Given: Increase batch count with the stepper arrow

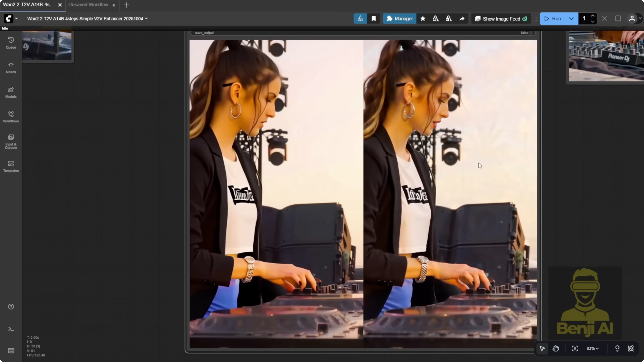Looking at the screenshot, I should coord(593,16).
